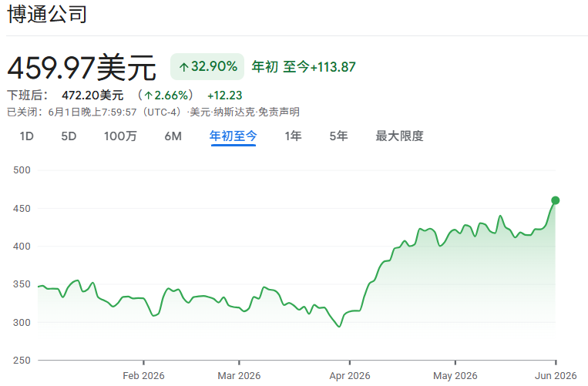This screenshot has width=588, height=386.
Task: Click the +12.23 after-hours change value
Action: click(224, 96)
